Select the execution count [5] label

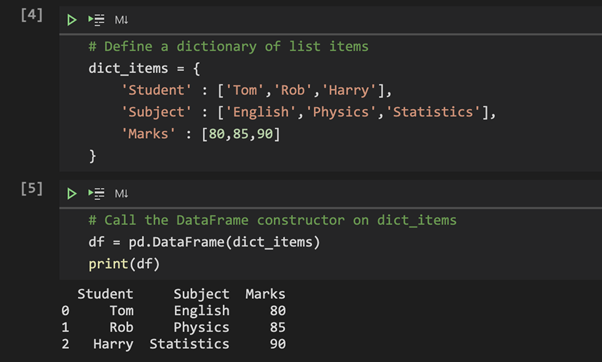pos(32,189)
